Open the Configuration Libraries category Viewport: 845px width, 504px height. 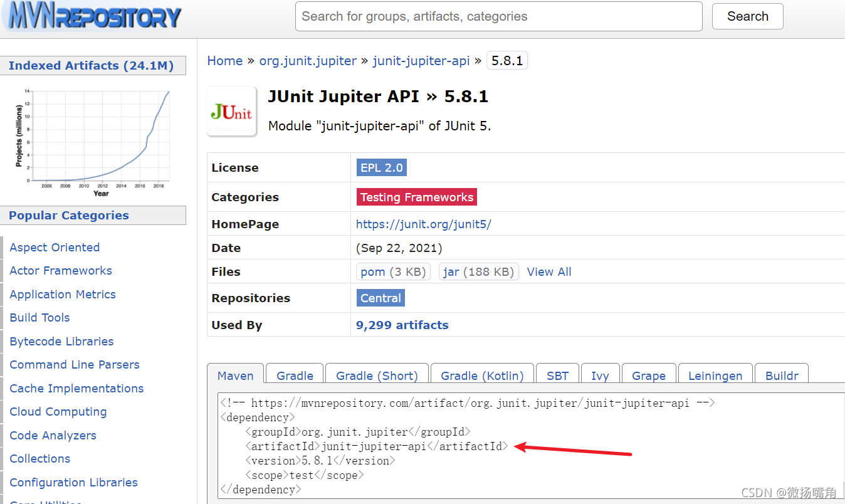pos(73,482)
